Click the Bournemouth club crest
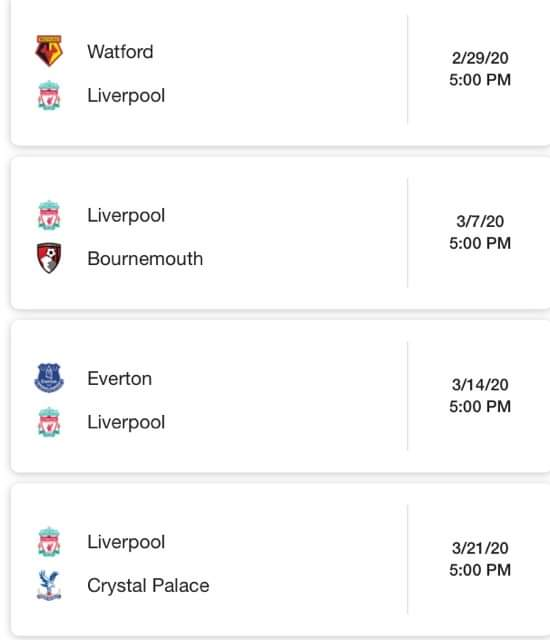 click(49, 258)
